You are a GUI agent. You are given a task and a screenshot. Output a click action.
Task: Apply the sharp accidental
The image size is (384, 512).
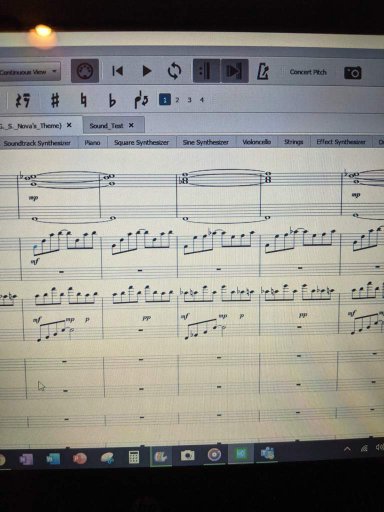pos(55,100)
